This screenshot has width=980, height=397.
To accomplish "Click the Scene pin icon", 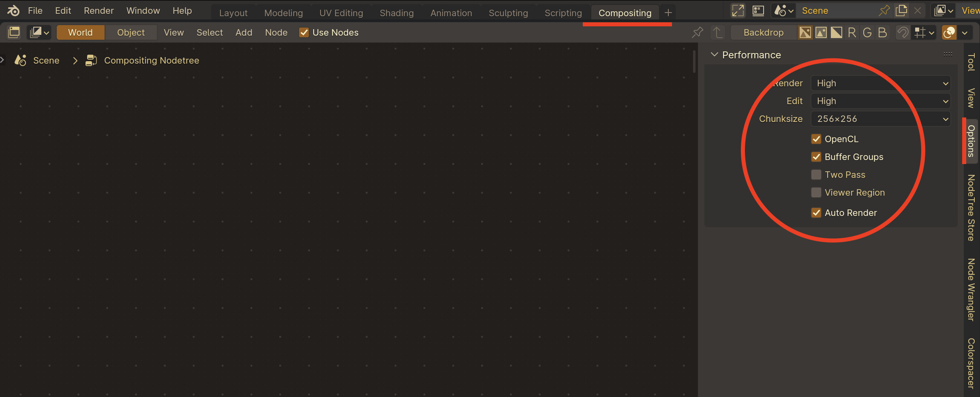I will (x=884, y=11).
